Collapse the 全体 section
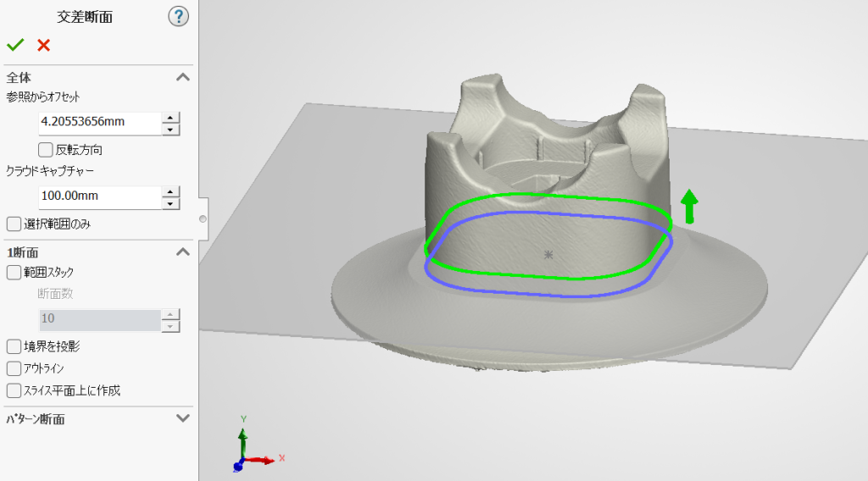The image size is (868, 481). tap(182, 77)
